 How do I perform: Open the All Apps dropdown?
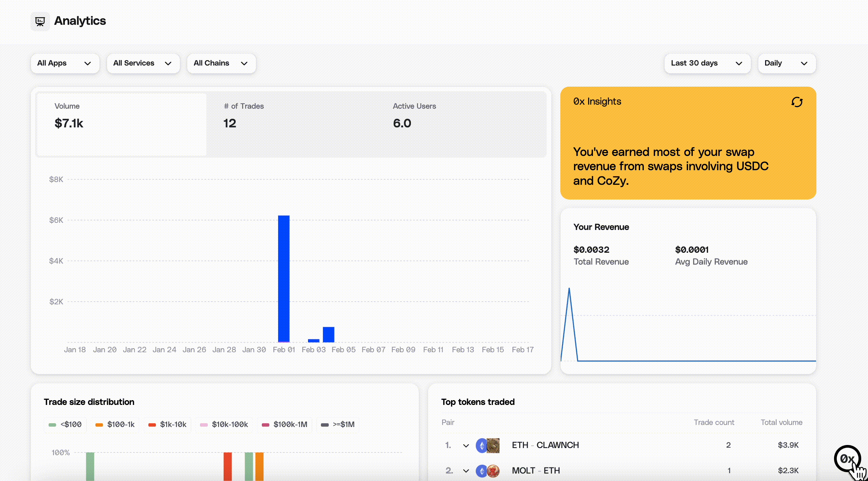(65, 64)
